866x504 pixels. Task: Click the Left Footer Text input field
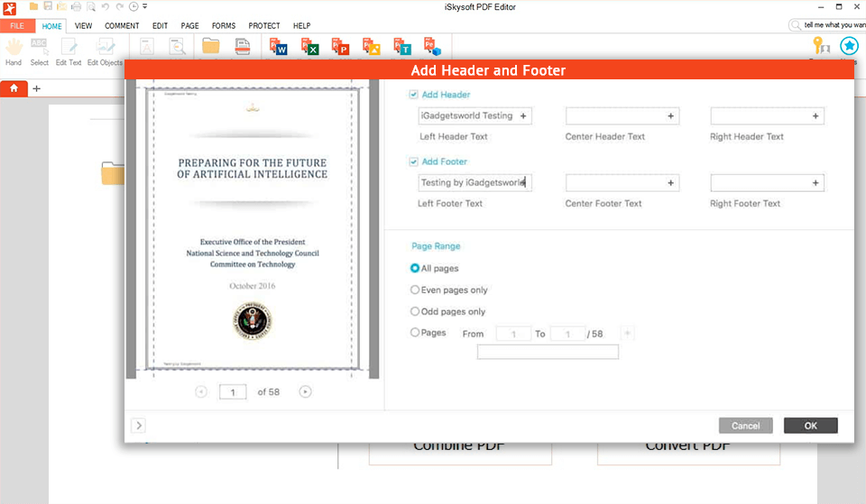click(x=474, y=183)
